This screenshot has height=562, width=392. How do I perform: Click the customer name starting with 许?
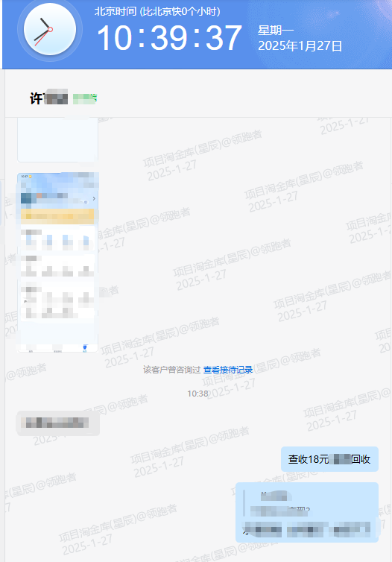coord(48,98)
